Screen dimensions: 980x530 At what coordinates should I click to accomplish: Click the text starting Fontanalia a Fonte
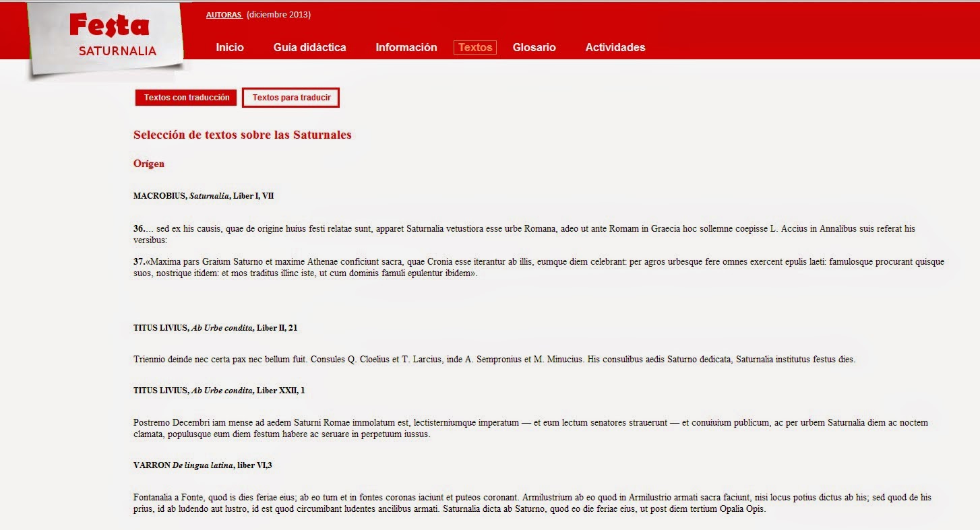[532, 503]
